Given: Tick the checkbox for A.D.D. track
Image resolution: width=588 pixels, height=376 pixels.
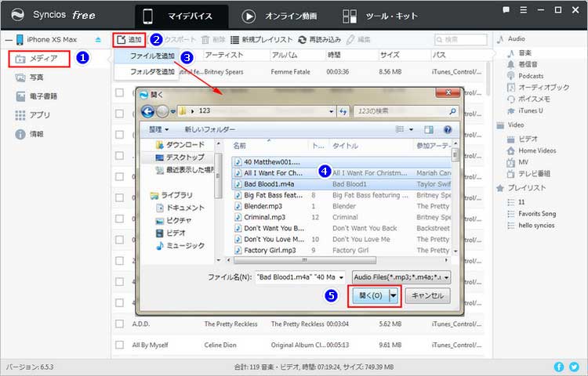Looking at the screenshot, I should coord(120,324).
